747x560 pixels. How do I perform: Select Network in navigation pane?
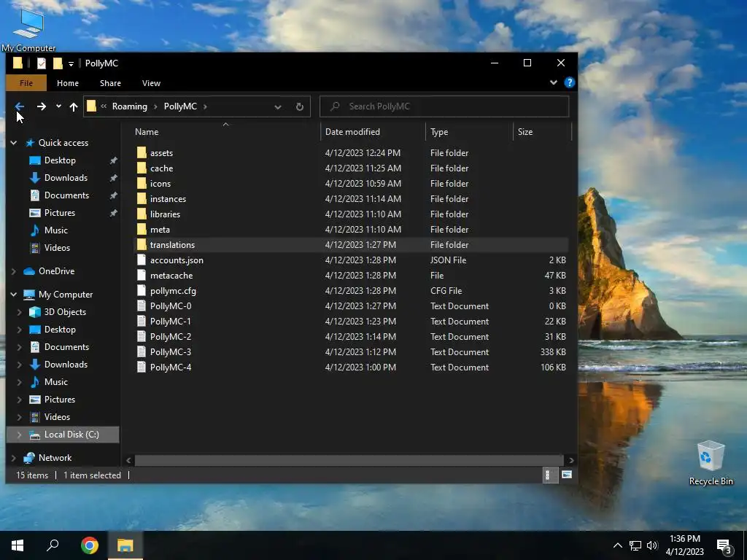click(55, 458)
